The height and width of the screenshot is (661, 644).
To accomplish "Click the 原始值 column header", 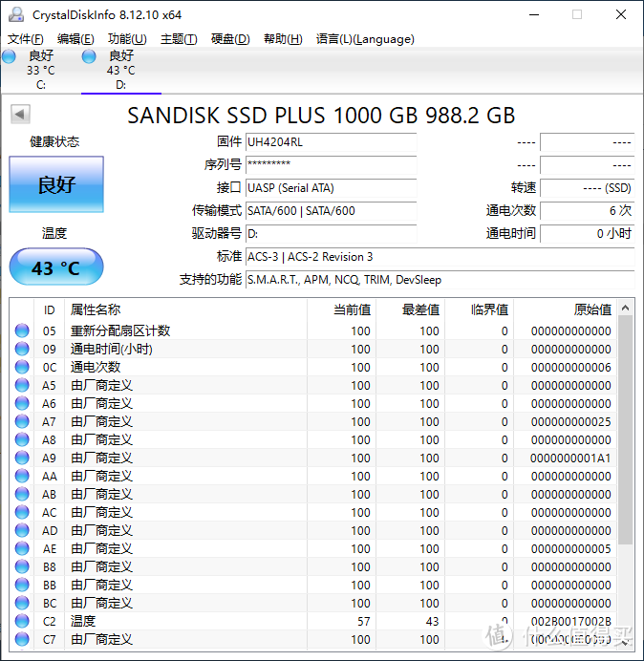I will coord(565,309).
